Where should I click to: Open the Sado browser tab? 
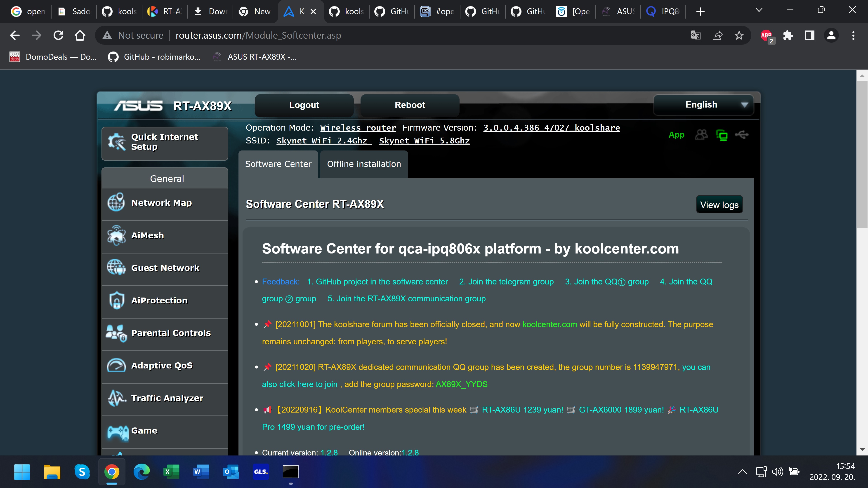(x=74, y=12)
